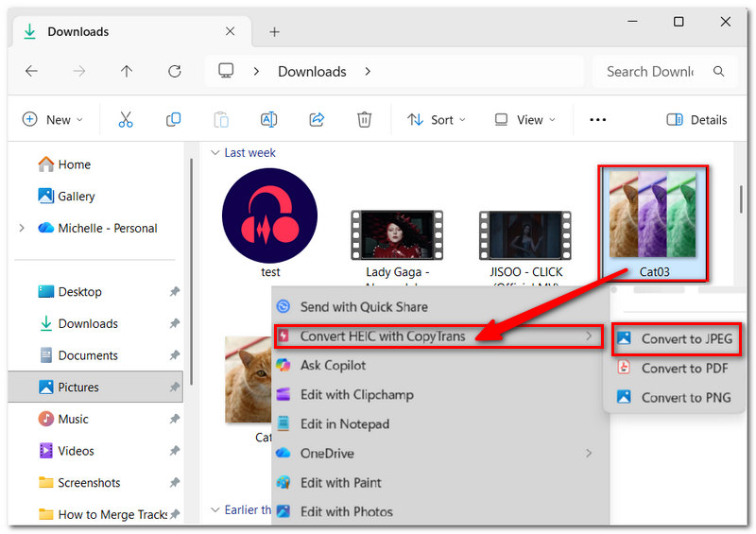Viewport: 756px width, 534px height.
Task: Toggle the Details pane button
Action: [x=696, y=120]
